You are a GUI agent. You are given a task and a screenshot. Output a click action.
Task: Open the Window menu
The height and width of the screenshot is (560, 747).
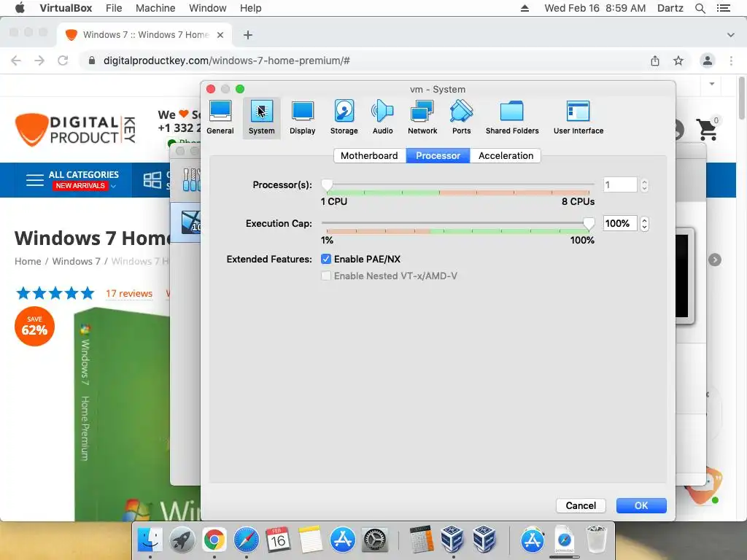pos(208,8)
